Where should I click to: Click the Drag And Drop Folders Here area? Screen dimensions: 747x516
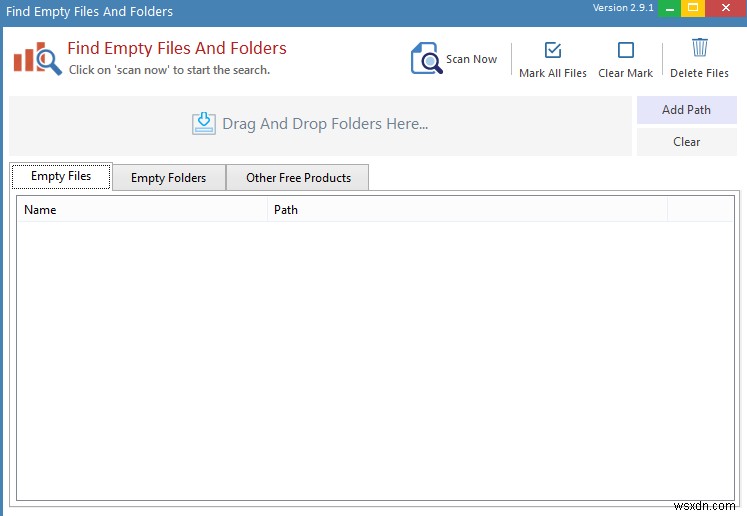pyautogui.click(x=320, y=126)
